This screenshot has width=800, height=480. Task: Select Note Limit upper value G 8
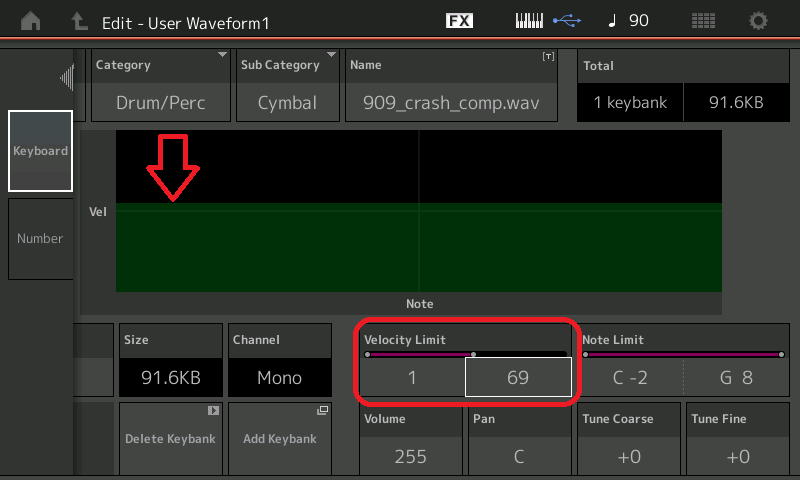point(735,377)
